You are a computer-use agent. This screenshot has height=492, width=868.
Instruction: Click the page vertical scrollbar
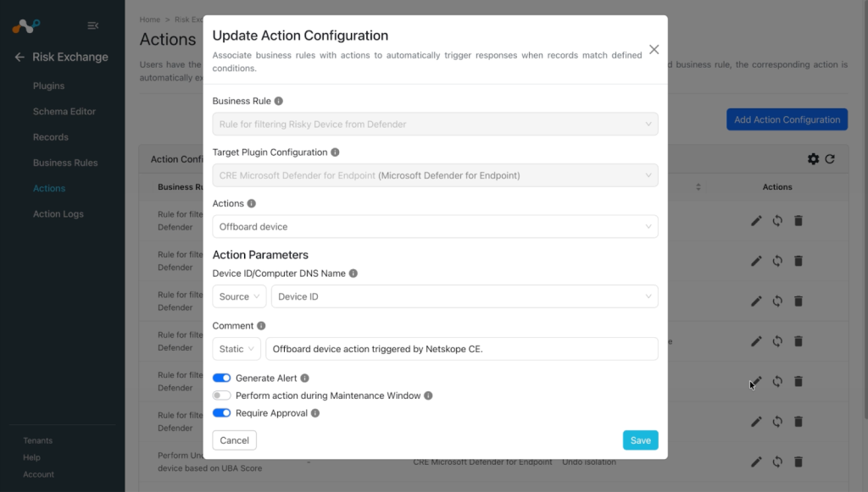click(865, 210)
